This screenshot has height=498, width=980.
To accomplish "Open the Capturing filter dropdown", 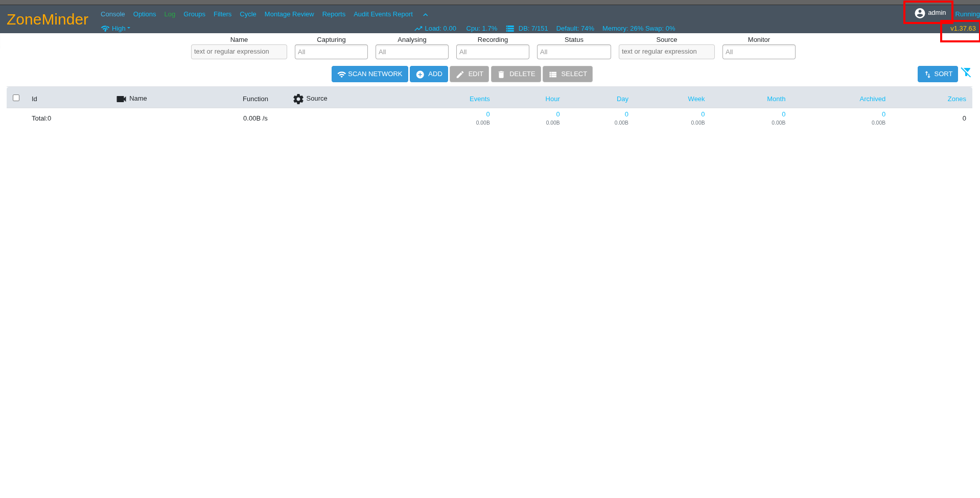I will (331, 52).
